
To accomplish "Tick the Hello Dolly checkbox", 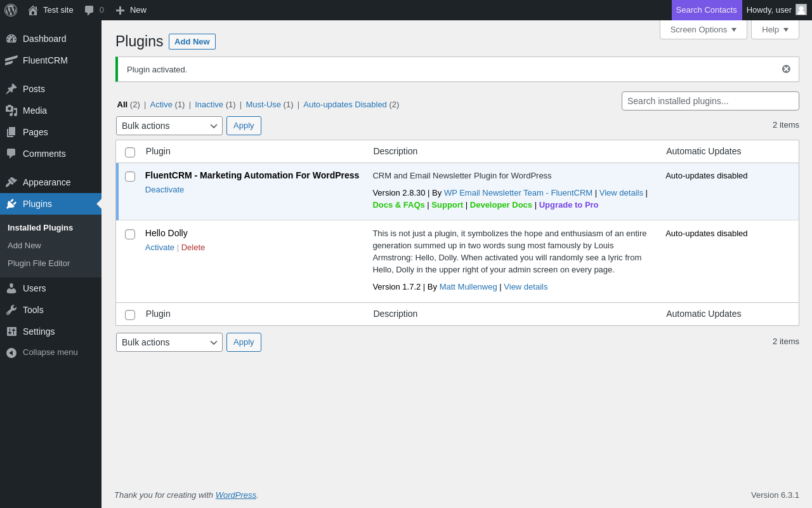I will [130, 234].
